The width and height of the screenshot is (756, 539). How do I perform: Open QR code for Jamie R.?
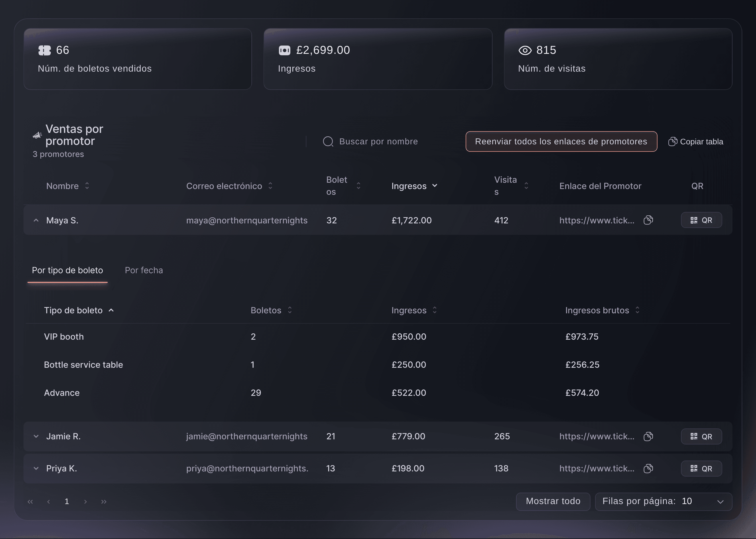click(701, 436)
